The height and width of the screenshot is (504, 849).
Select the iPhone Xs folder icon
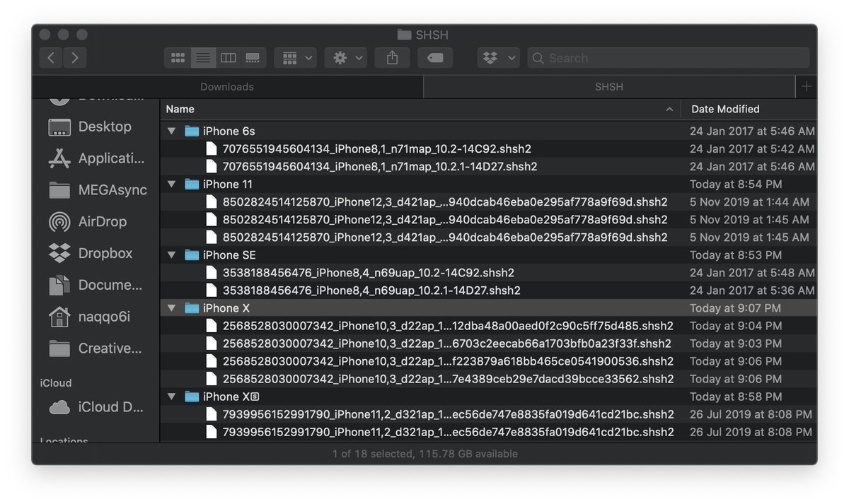tap(192, 396)
